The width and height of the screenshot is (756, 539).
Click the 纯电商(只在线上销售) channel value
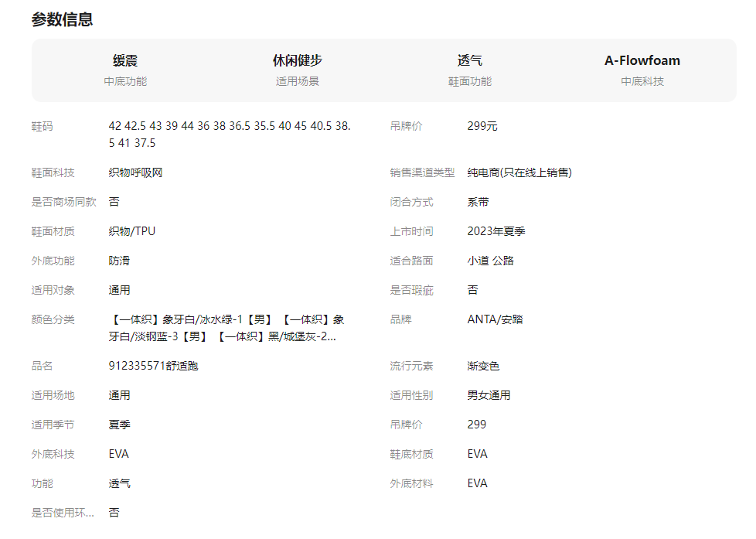click(519, 172)
